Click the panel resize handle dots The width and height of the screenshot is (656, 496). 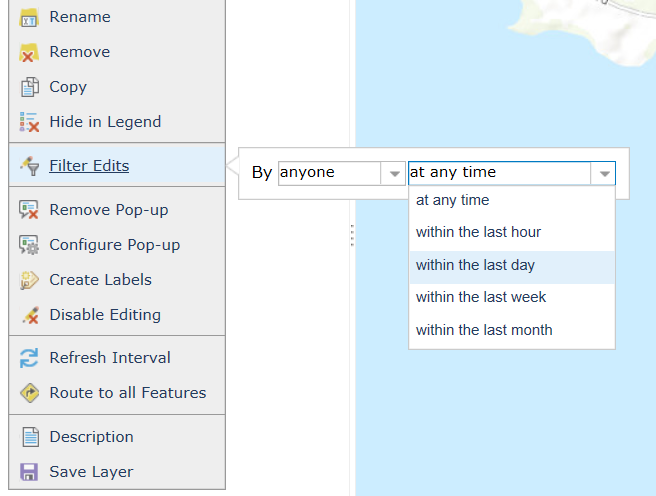(x=351, y=236)
